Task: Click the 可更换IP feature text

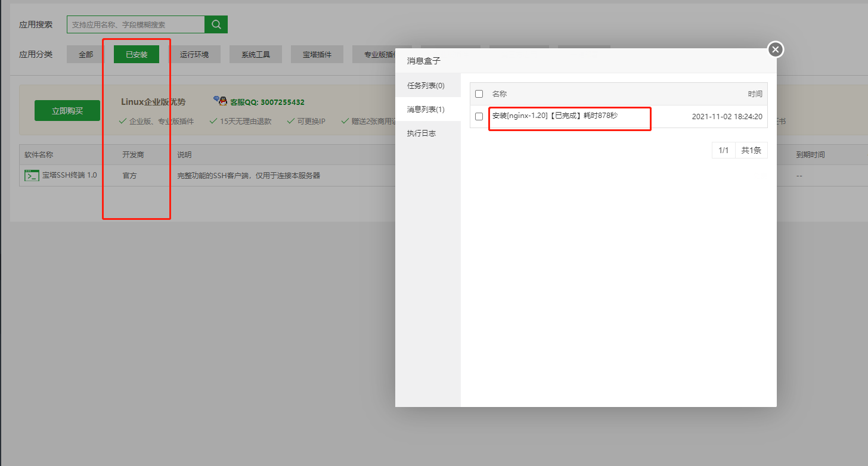Action: [x=311, y=121]
